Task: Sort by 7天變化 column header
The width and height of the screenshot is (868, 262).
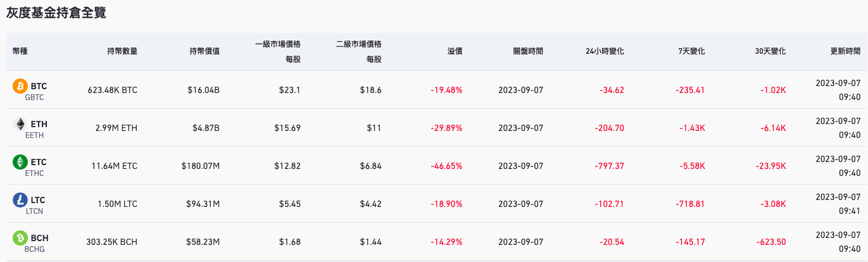Action: point(691,51)
